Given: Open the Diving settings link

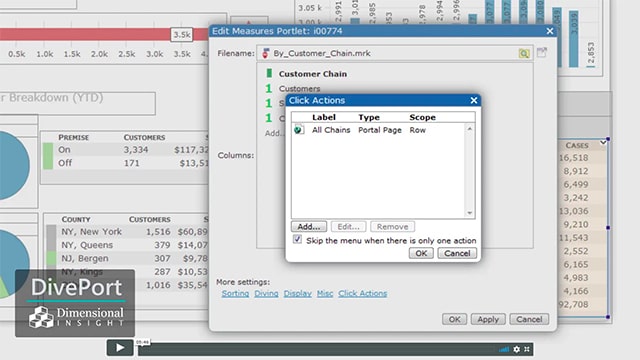Looking at the screenshot, I should click(266, 293).
